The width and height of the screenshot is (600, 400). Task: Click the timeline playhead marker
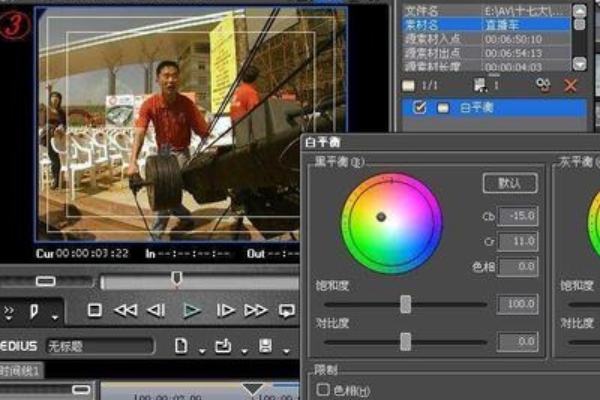(x=252, y=389)
